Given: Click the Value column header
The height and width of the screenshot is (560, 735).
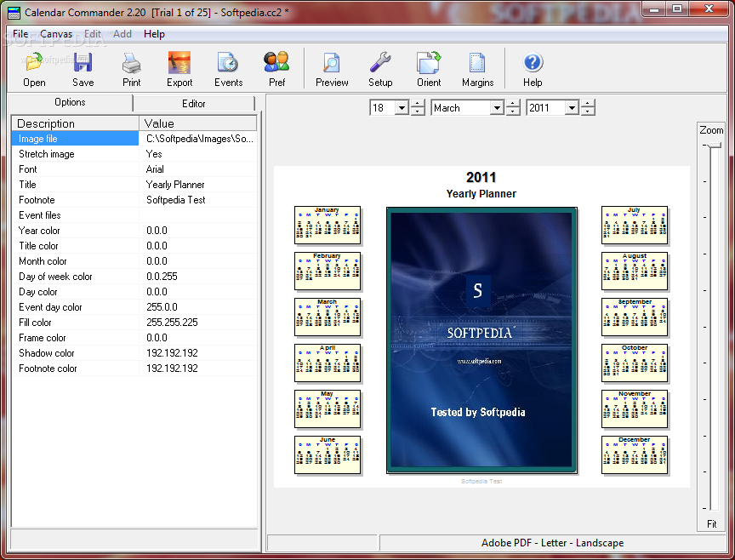Looking at the screenshot, I should pos(198,123).
